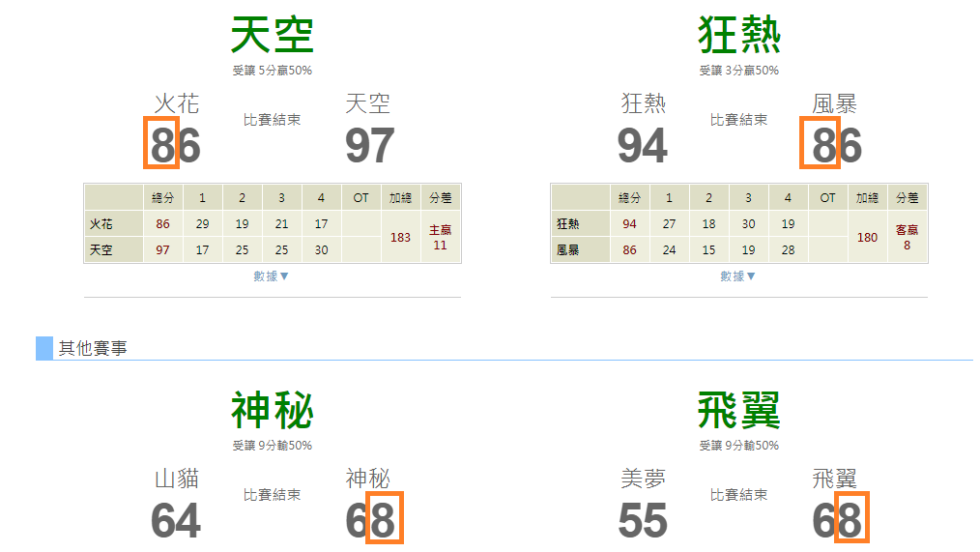Click 受讓 3分贏50% text under 狂熱

738,71
